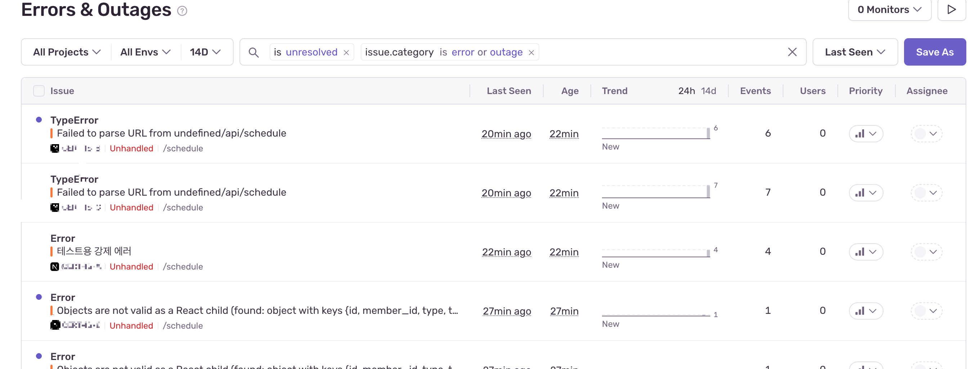The width and height of the screenshot is (980, 369).
Task: Open assignee selector for the 6-event TypeError
Action: 926,134
